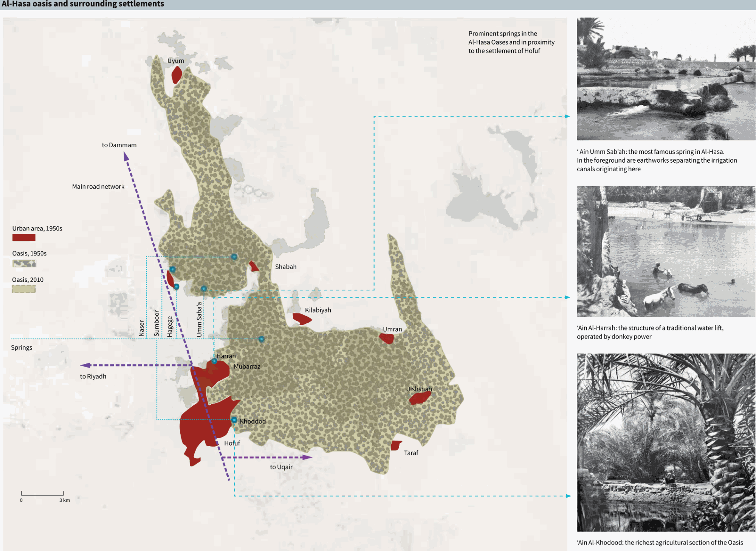The width and height of the screenshot is (756, 551).
Task: Click the Uyum red urban area marker
Action: 177,75
